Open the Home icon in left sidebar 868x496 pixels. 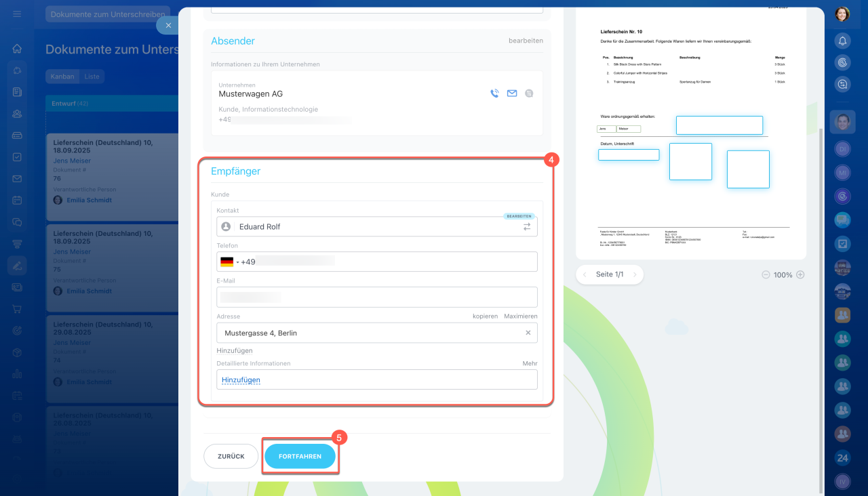(x=17, y=49)
